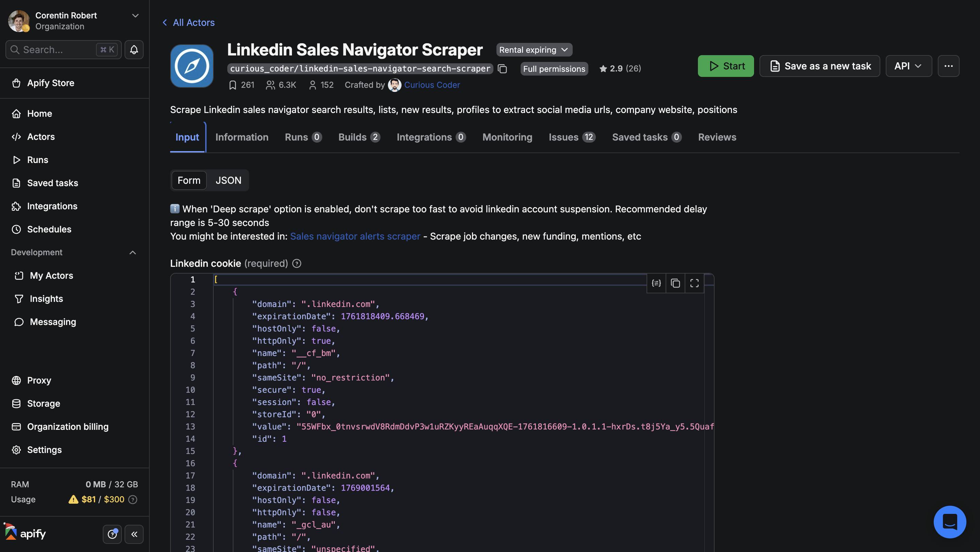Format JSON in the cookie editor

point(656,283)
